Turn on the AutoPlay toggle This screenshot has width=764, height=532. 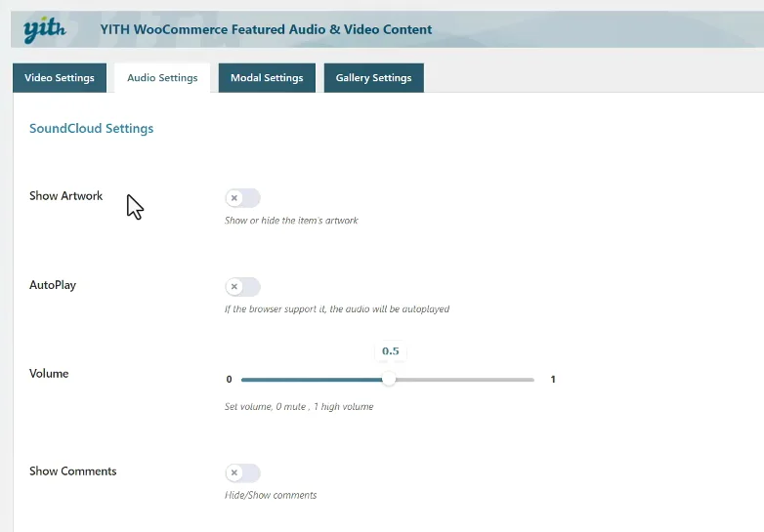tap(242, 287)
